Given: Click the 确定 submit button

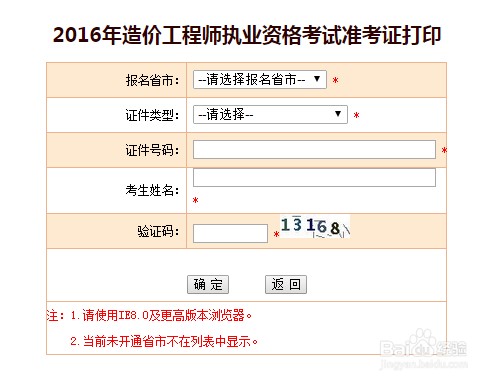Looking at the screenshot, I should (208, 284).
